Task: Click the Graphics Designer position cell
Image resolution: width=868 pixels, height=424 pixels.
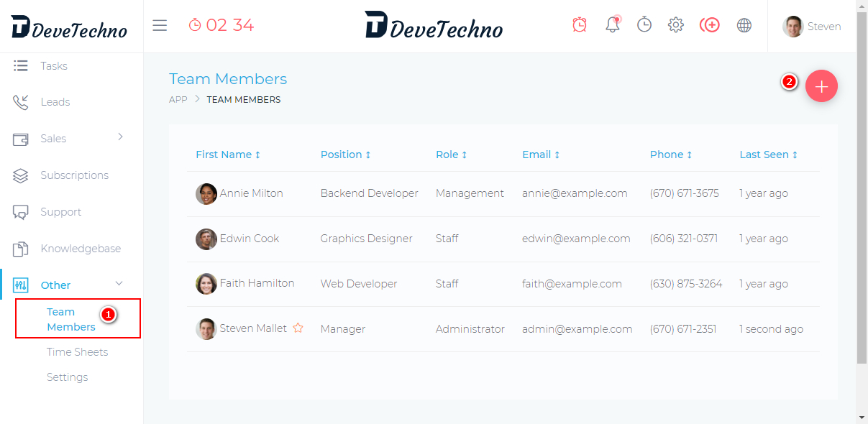Action: tap(367, 239)
